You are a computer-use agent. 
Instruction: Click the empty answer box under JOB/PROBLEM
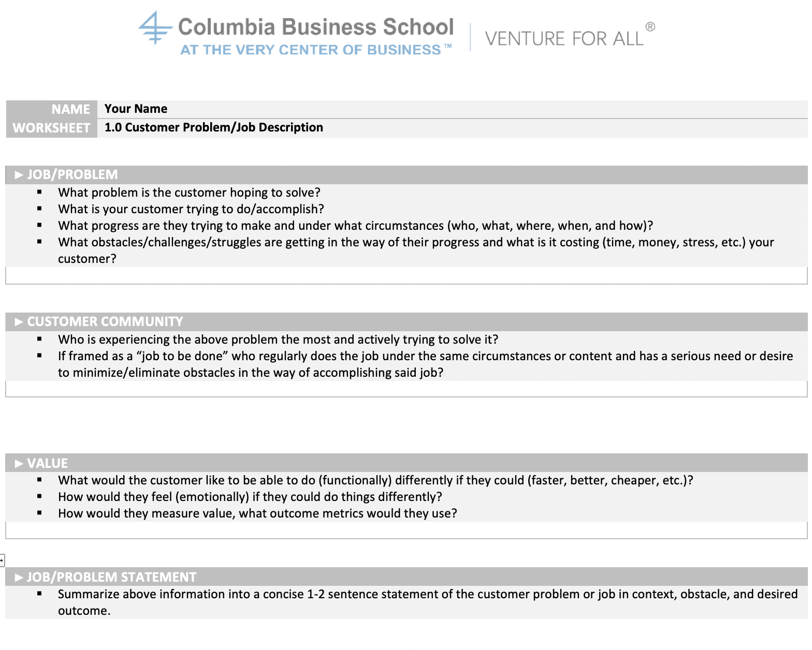click(x=406, y=276)
